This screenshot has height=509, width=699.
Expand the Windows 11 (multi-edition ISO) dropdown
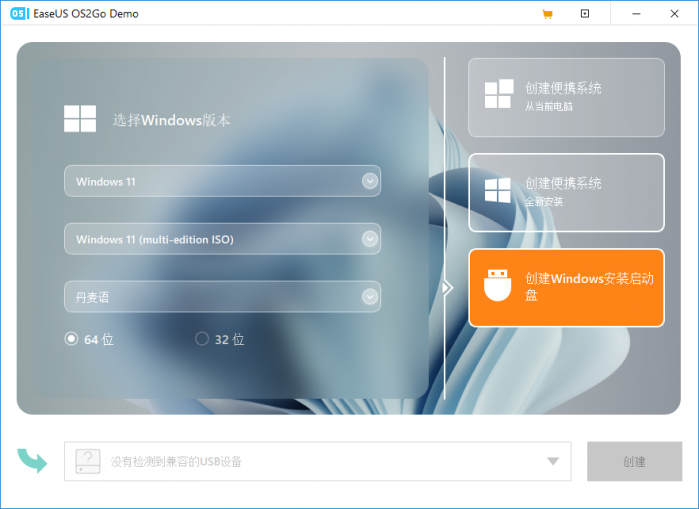[x=222, y=239]
